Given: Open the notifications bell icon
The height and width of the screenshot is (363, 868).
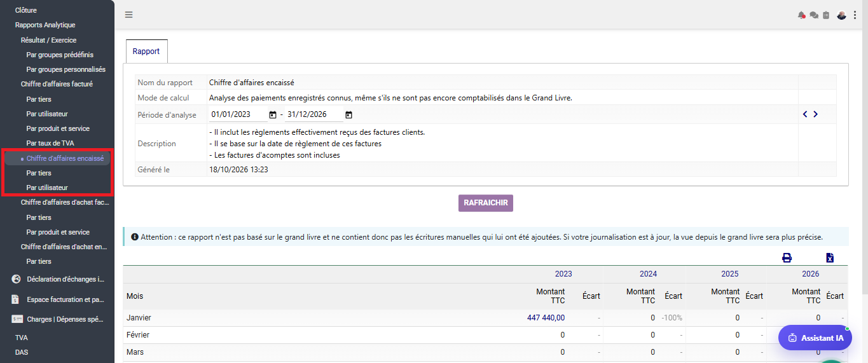Looking at the screenshot, I should 801,15.
